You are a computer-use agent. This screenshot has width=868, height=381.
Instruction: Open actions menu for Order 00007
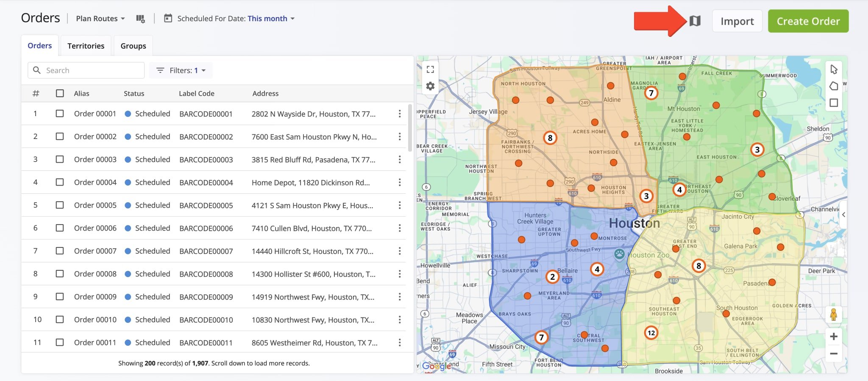tap(400, 251)
